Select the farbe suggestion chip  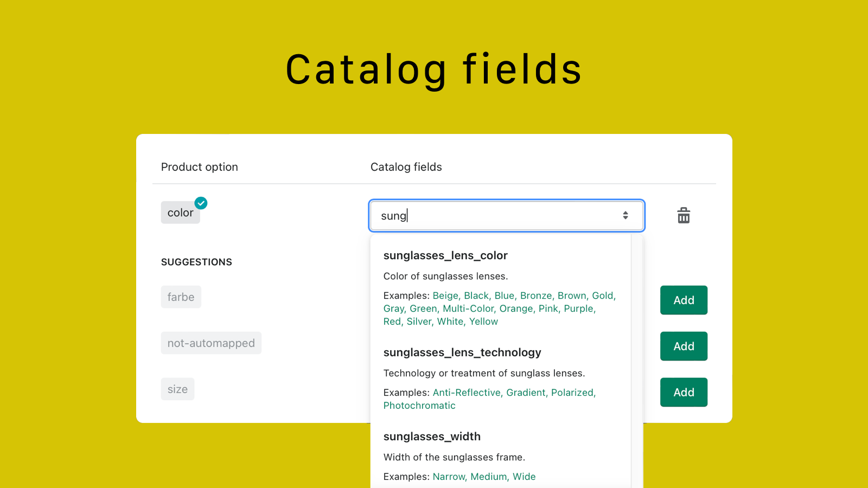point(181,297)
